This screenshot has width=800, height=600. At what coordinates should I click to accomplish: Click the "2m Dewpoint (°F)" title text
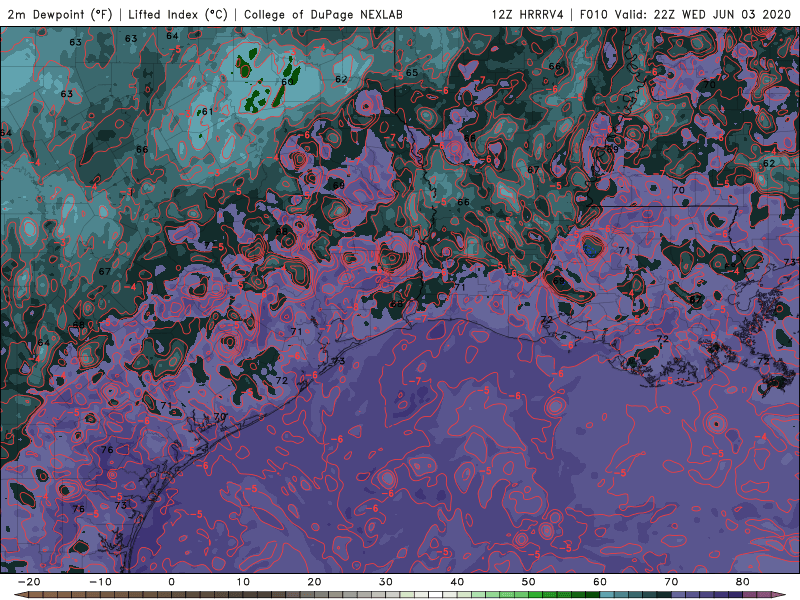pyautogui.click(x=59, y=15)
